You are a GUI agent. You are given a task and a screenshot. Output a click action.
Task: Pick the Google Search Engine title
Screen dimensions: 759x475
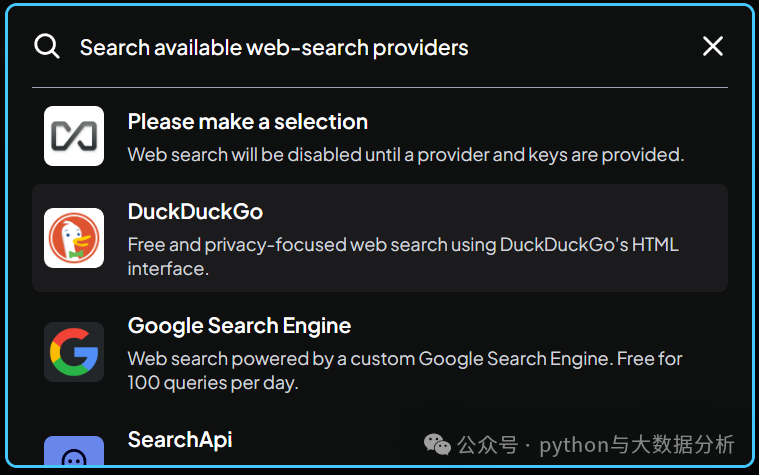click(239, 326)
